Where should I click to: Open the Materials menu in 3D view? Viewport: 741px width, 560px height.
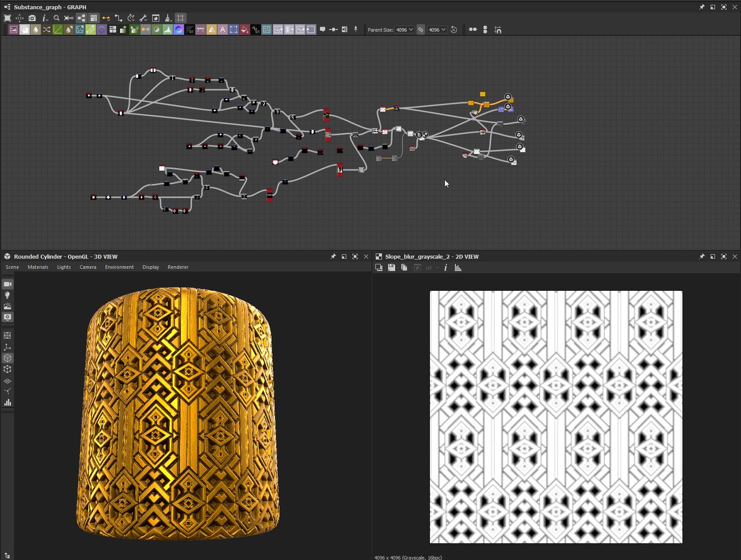coord(38,267)
